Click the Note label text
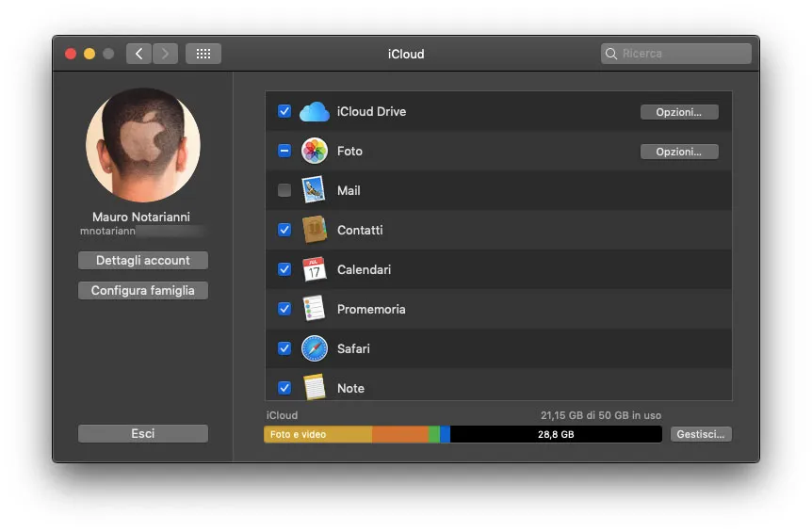The image size is (812, 532). tap(350, 388)
